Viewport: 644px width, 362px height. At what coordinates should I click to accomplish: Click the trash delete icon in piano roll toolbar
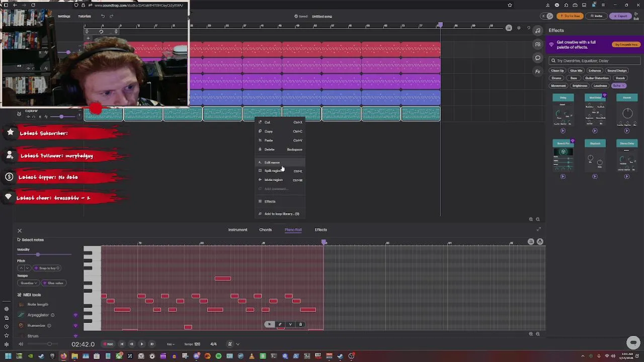pyautogui.click(x=300, y=324)
